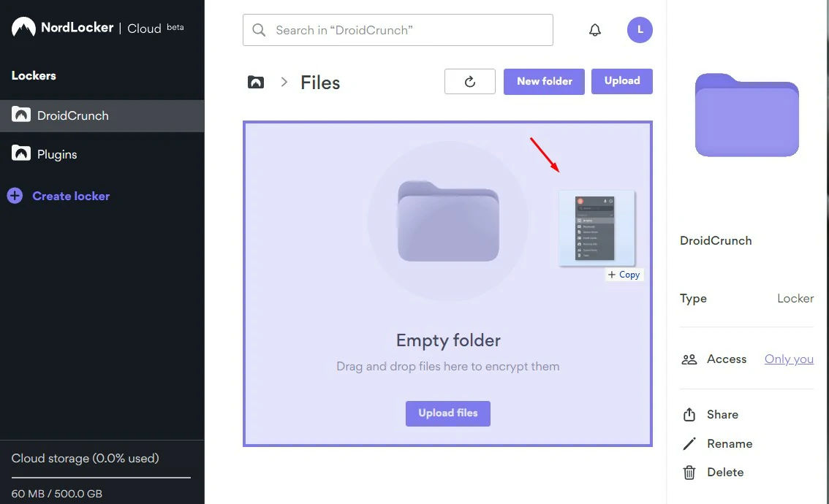Select the DroidCrunch locker
Image resolution: width=829 pixels, height=504 pixels.
(102, 115)
